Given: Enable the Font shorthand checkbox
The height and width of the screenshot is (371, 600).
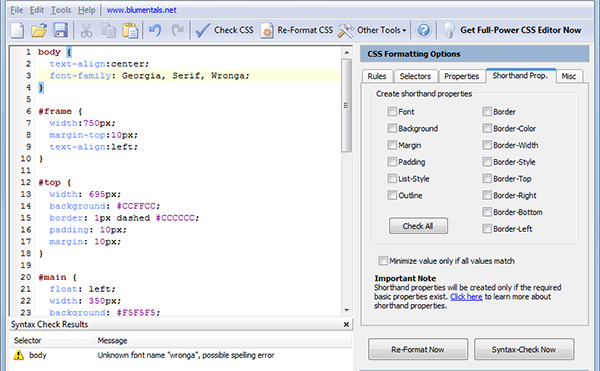Looking at the screenshot, I should click(392, 111).
